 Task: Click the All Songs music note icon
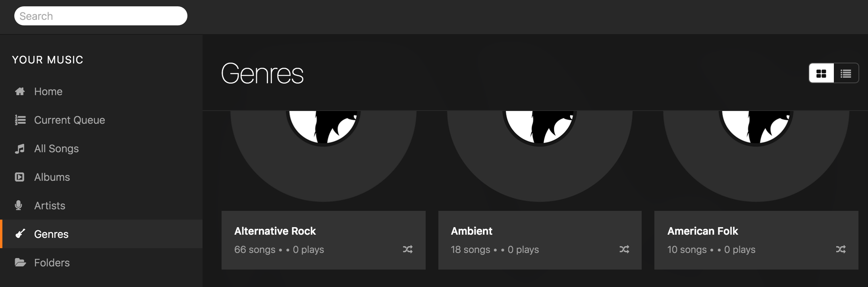(x=19, y=149)
